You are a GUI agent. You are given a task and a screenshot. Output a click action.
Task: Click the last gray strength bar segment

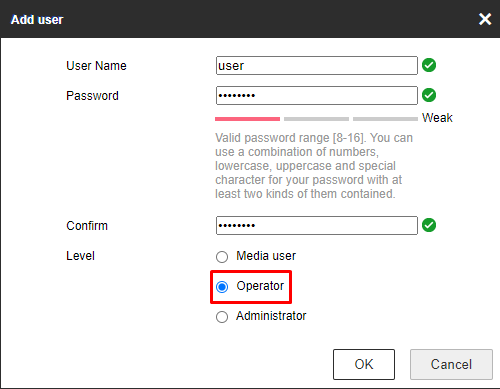coord(385,119)
